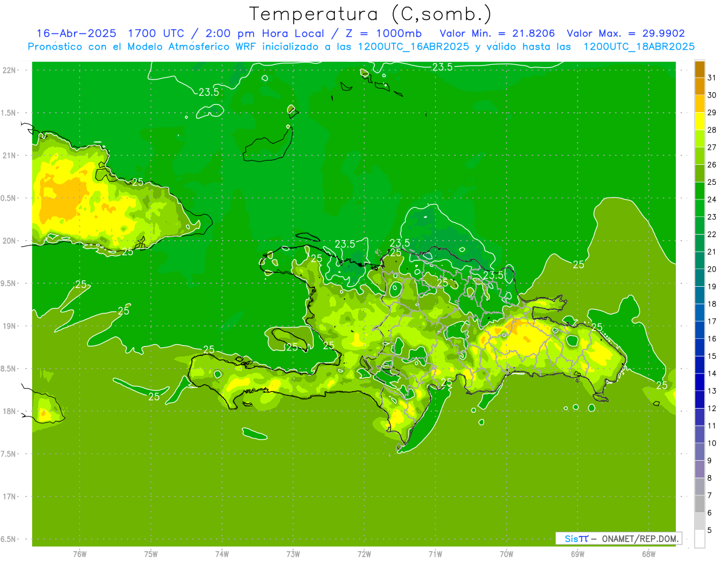
Task: Click the 19N latitude axis label
Action: pyautogui.click(x=10, y=326)
